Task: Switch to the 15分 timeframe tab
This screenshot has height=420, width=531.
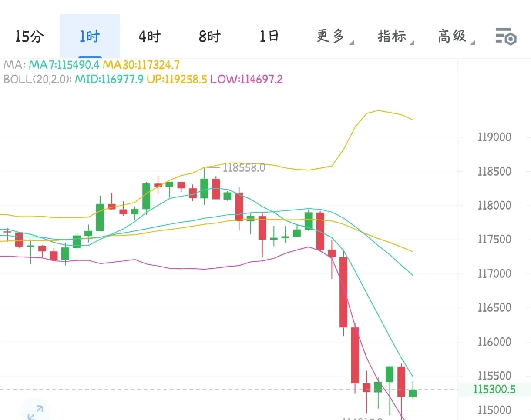Action: pyautogui.click(x=30, y=37)
